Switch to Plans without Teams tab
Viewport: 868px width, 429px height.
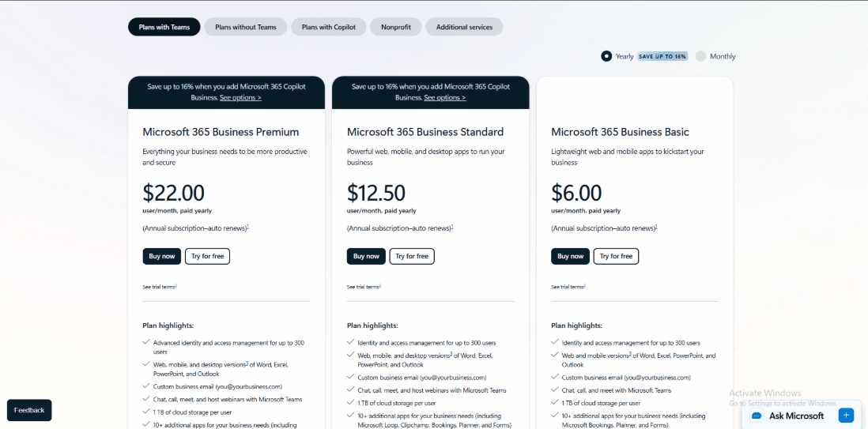[x=245, y=27]
